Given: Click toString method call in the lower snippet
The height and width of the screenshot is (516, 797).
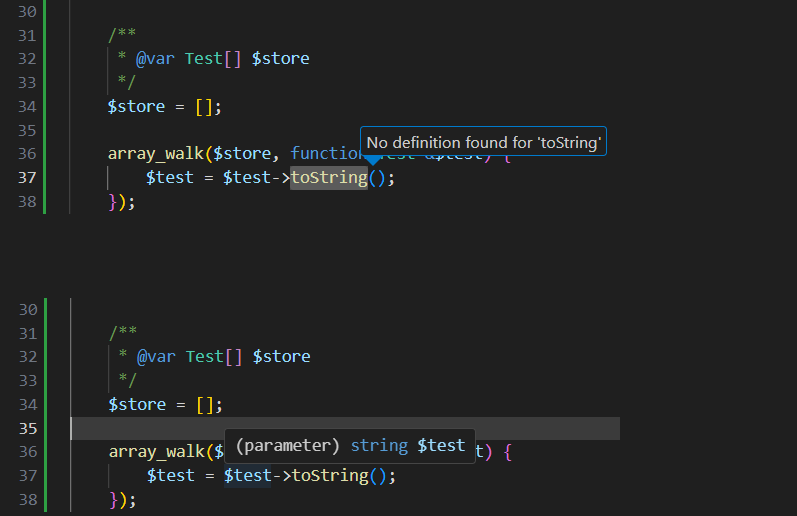Looking at the screenshot, I should (329, 475).
